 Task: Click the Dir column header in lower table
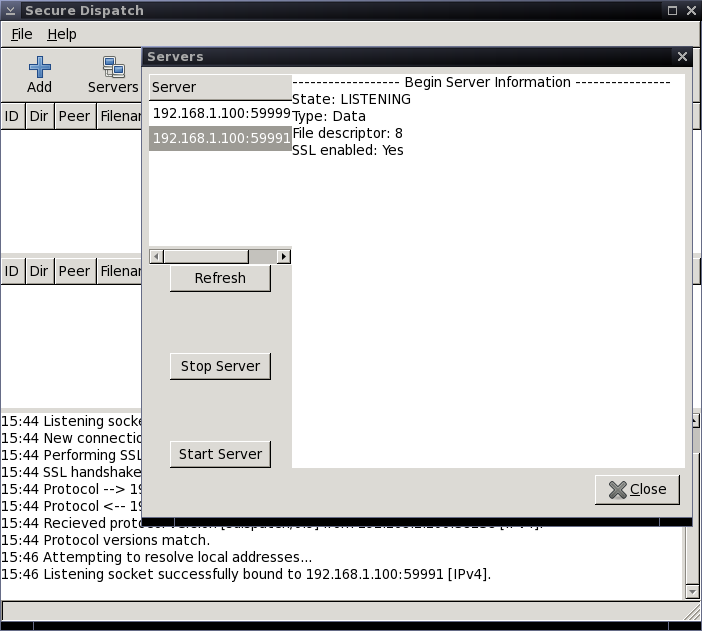coord(39,271)
